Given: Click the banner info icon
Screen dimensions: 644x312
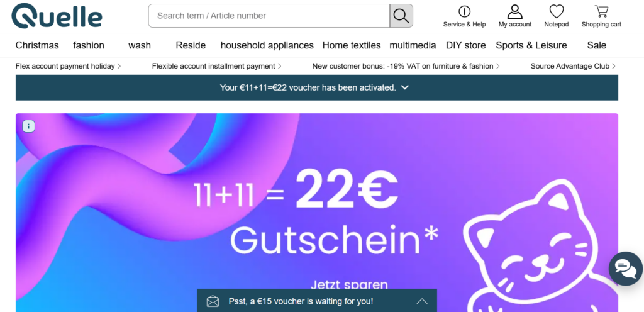Looking at the screenshot, I should 28,126.
